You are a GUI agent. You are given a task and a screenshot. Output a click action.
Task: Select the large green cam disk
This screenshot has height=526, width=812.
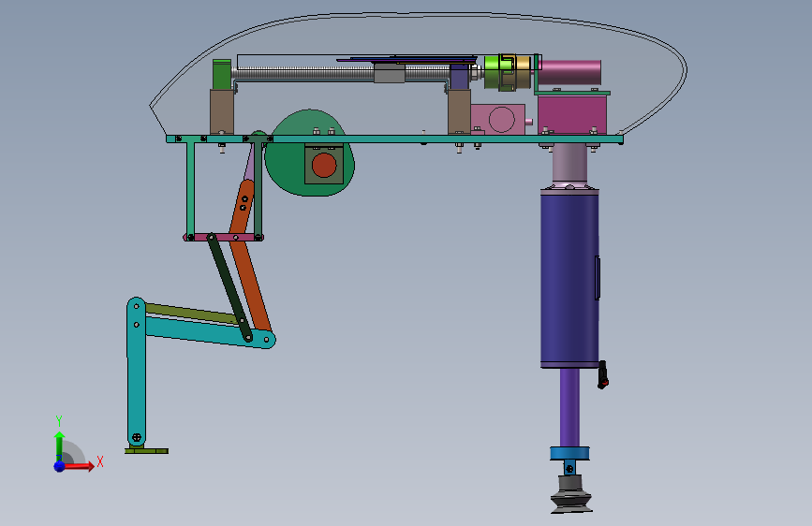(290, 166)
